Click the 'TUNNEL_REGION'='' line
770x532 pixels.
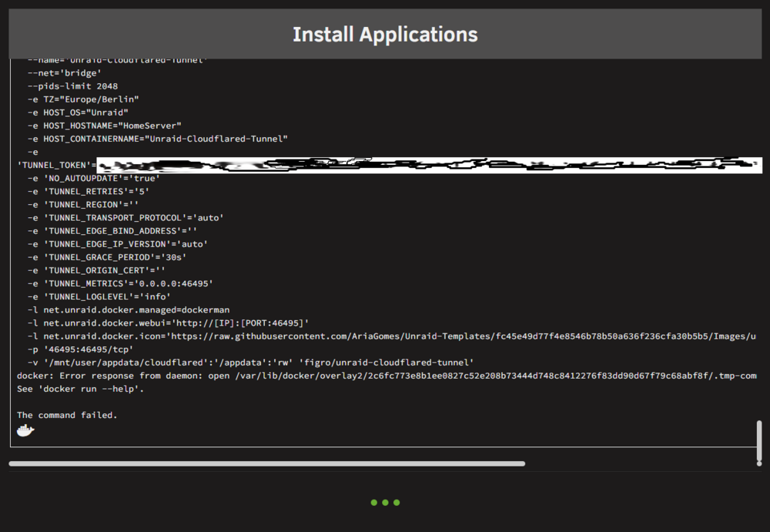[x=83, y=205]
